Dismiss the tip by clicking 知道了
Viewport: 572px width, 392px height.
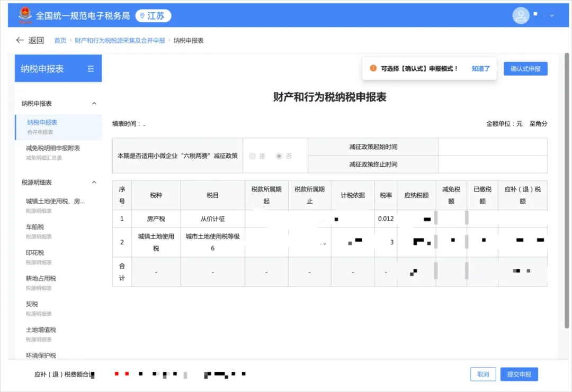[481, 68]
